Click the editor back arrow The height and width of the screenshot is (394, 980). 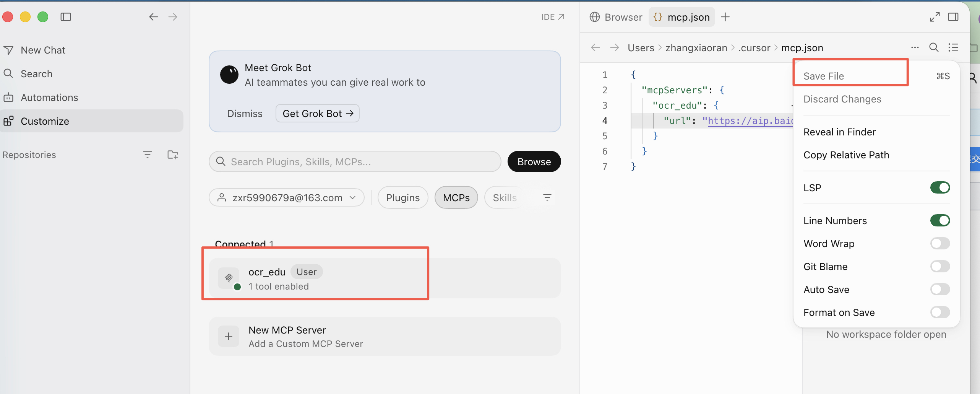(595, 47)
